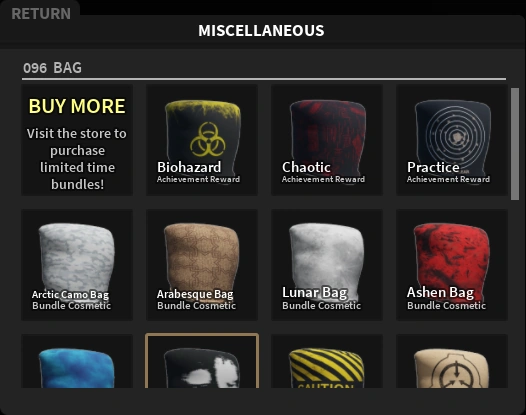This screenshot has width=526, height=415.
Task: Click the Biohazard Achievement Reward label
Action: tap(198, 179)
